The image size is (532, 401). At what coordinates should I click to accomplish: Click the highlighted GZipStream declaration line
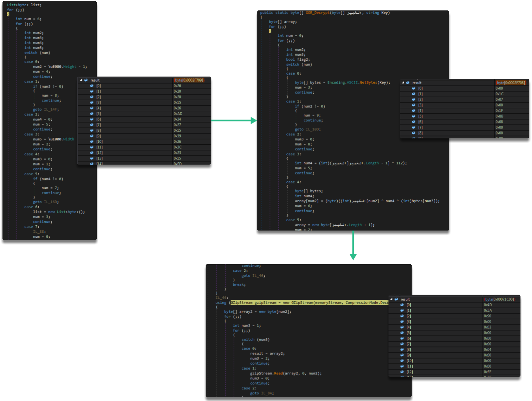(309, 303)
